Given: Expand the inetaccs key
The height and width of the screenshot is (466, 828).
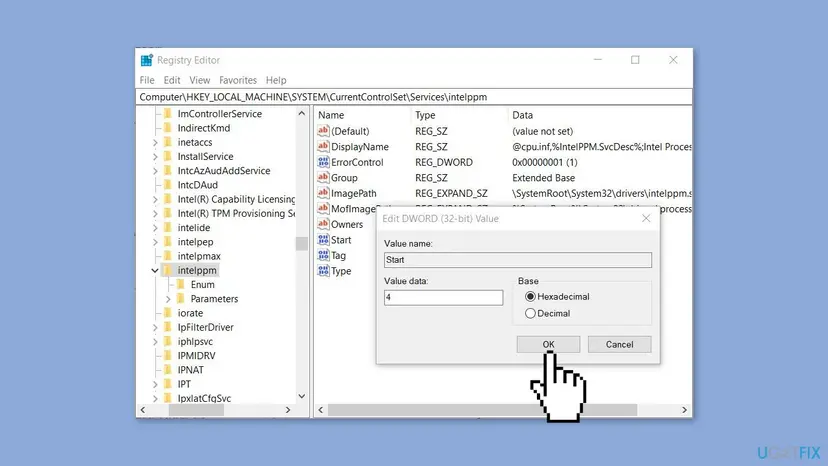Looking at the screenshot, I should [155, 143].
